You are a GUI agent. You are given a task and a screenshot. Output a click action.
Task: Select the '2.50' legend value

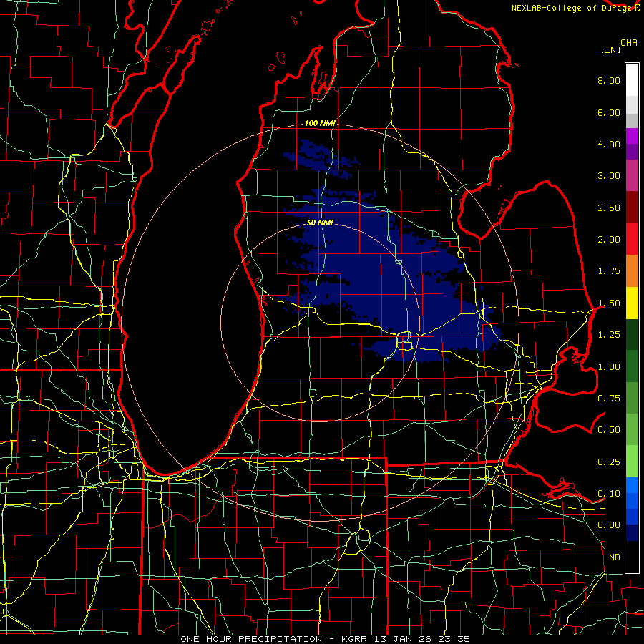click(x=609, y=208)
